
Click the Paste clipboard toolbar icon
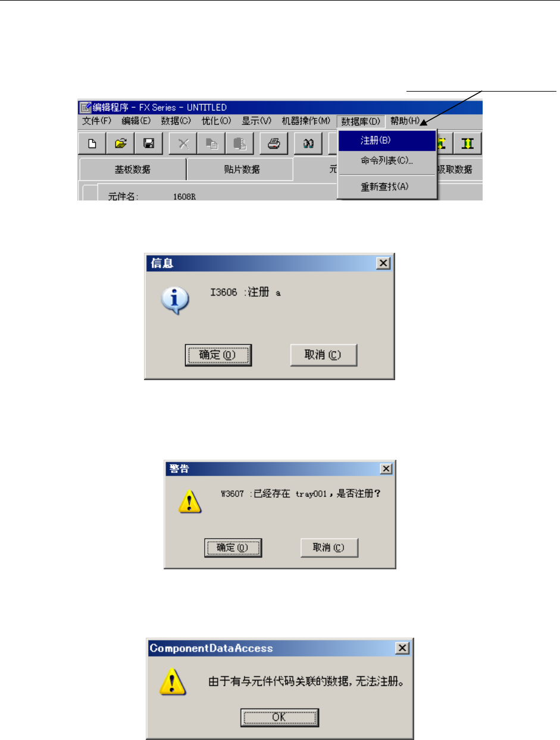[240, 143]
